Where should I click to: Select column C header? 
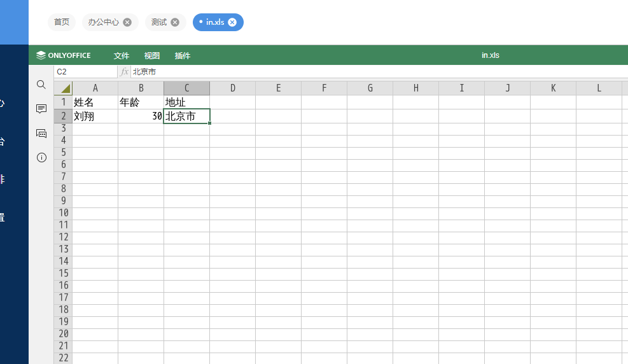point(186,88)
